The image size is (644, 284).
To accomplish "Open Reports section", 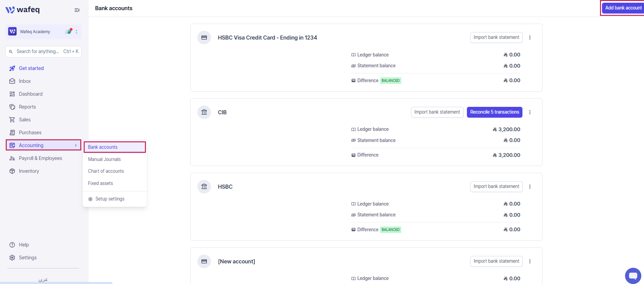I will [27, 107].
